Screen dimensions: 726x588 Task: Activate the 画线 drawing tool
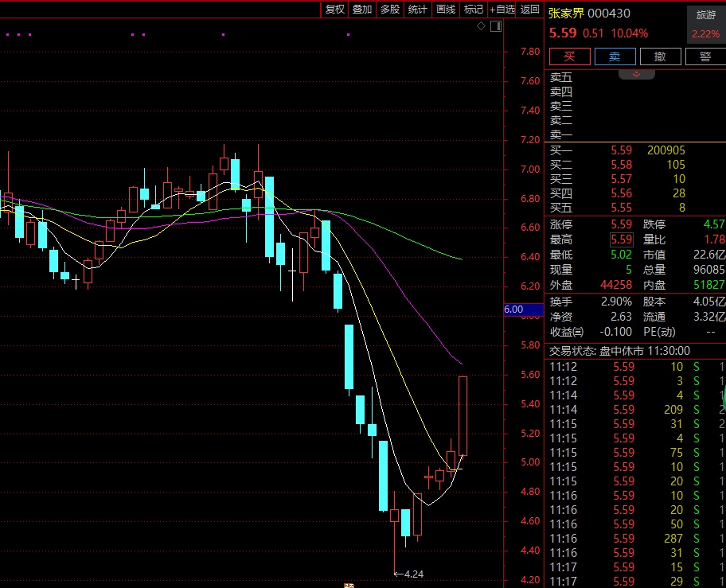445,10
